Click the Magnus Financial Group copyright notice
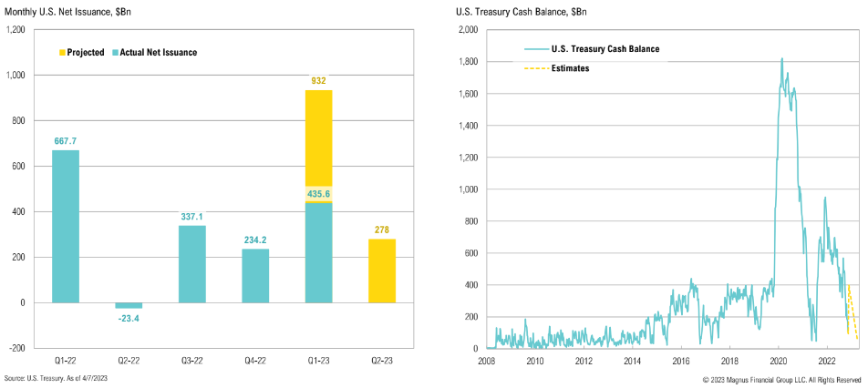868x388 pixels. click(x=781, y=378)
